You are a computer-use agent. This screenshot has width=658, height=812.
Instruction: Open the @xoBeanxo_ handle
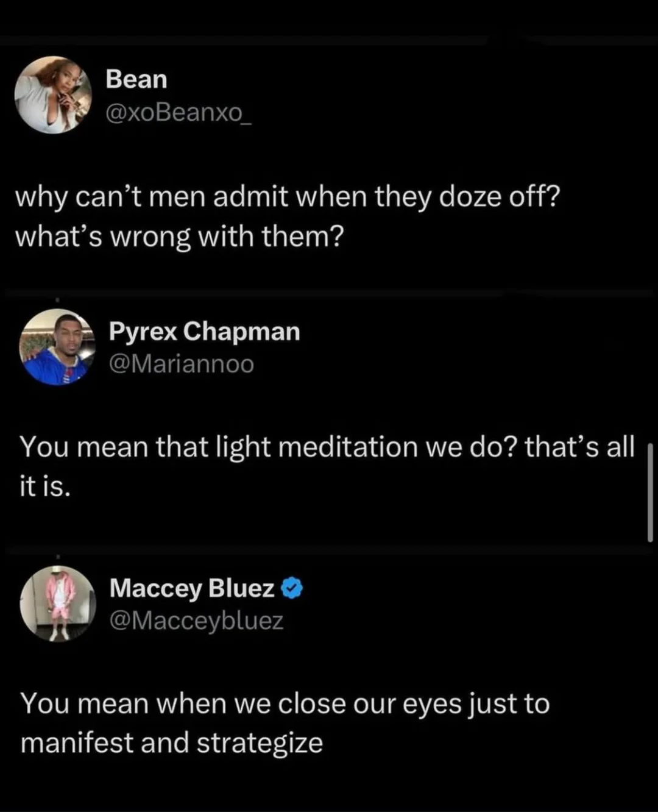point(180,113)
